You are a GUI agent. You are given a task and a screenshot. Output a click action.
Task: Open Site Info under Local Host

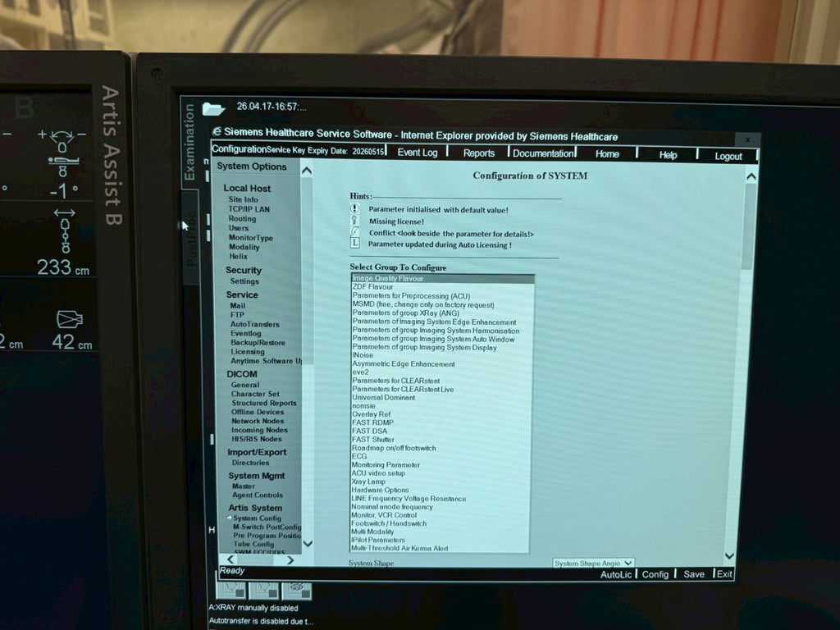pyautogui.click(x=243, y=199)
